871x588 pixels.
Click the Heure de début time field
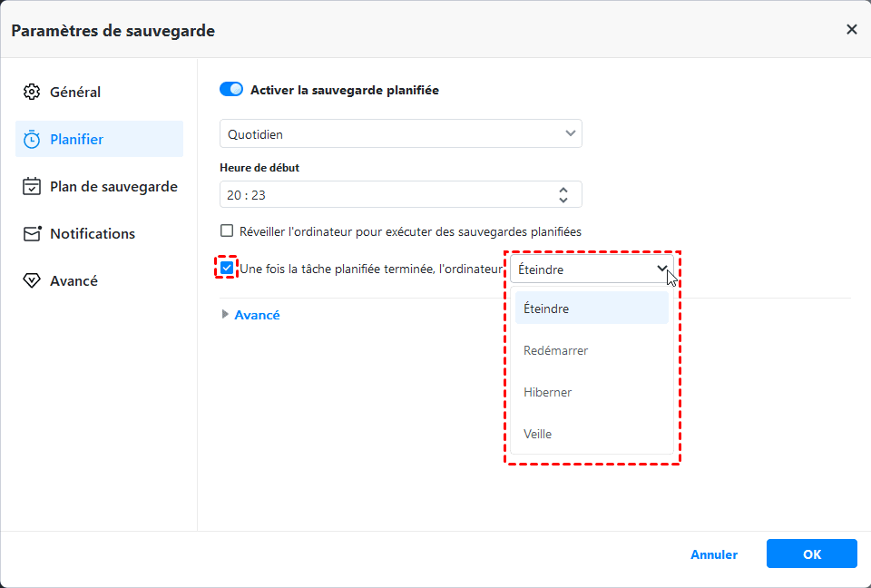click(381, 195)
